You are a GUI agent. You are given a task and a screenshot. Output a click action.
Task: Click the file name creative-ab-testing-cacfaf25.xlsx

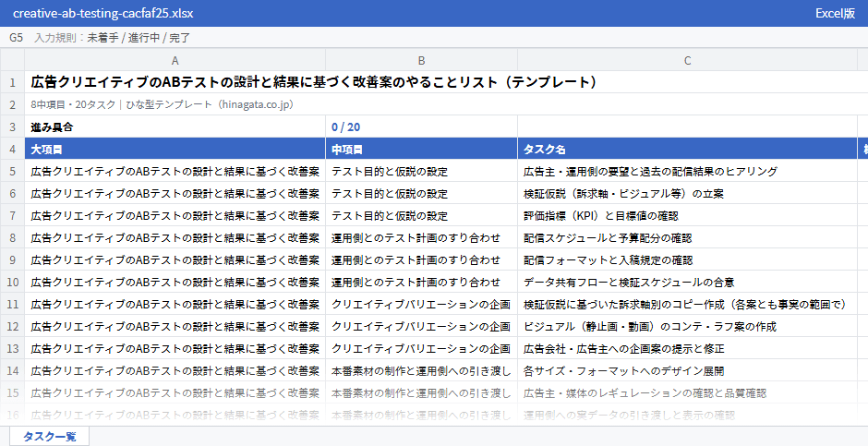pos(103,13)
